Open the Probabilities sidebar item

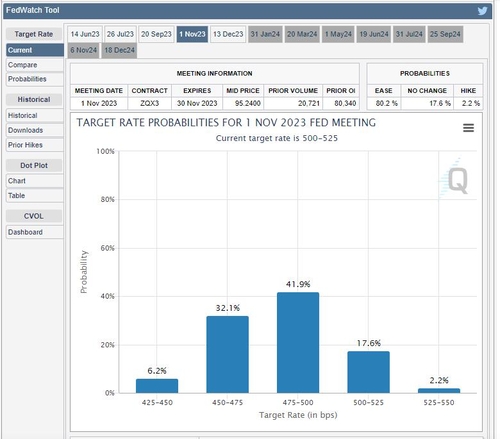[x=35, y=79]
